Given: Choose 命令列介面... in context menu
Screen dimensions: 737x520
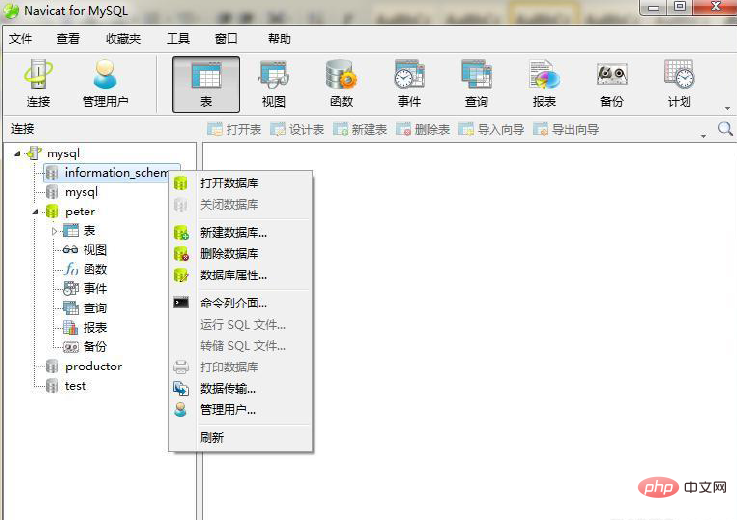Looking at the screenshot, I should (241, 303).
